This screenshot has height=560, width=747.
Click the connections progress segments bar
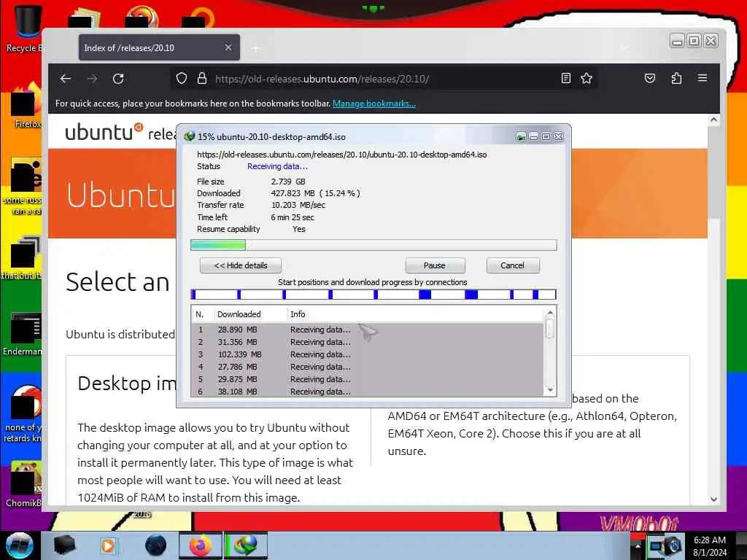tap(373, 295)
